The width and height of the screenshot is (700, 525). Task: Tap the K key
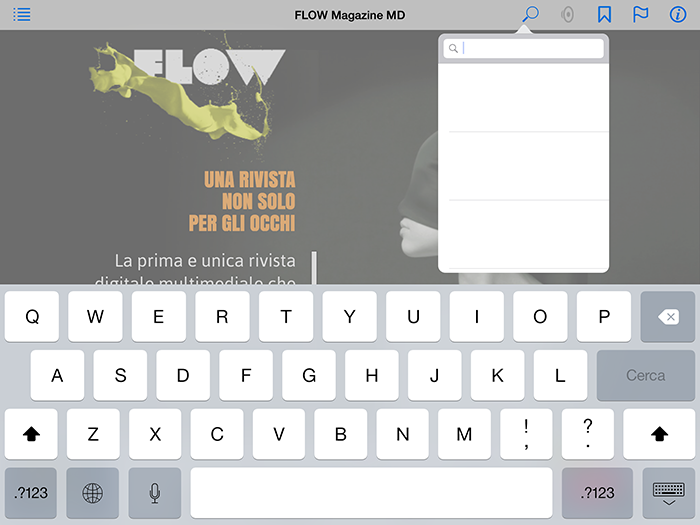497,375
